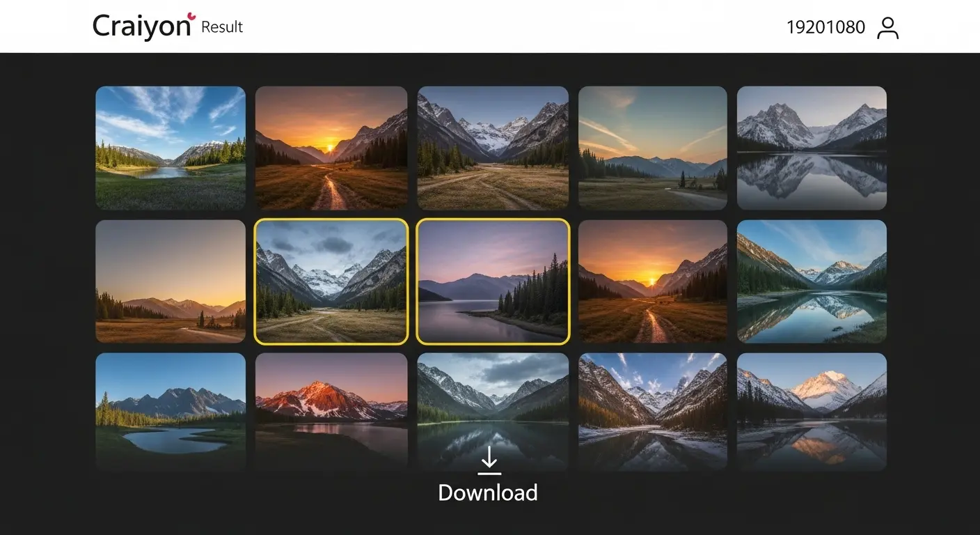Screen dimensions: 980x535
Task: Deselect the yellow-outlined cloudy snowy valley image
Action: pos(331,281)
